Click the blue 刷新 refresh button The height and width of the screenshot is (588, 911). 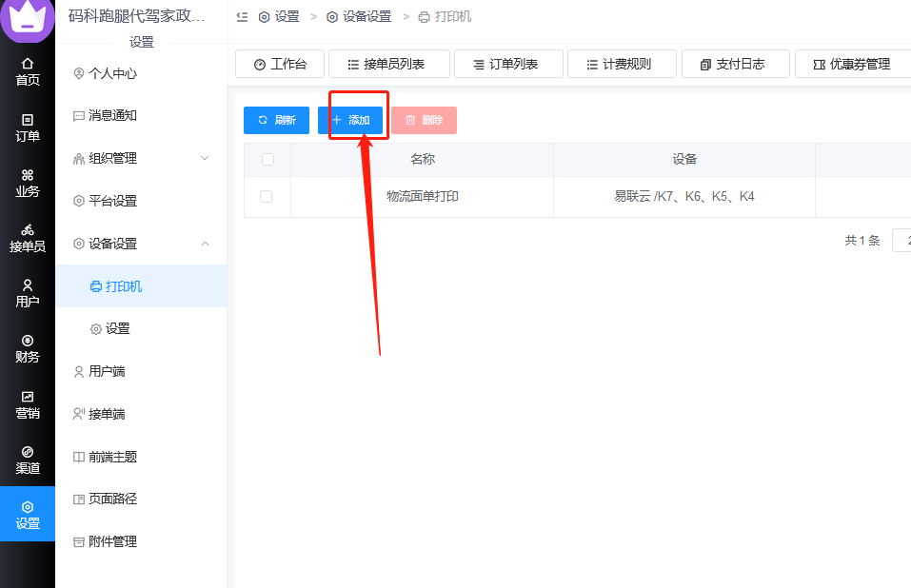pos(277,120)
